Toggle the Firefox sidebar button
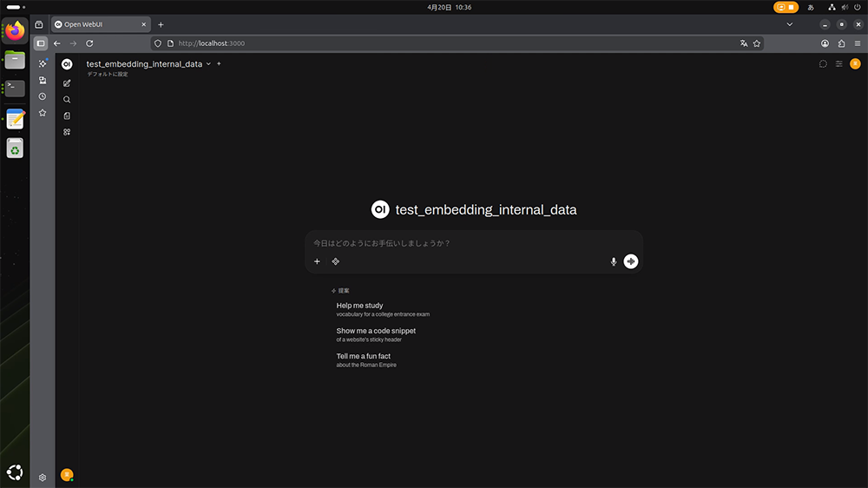 click(x=41, y=43)
